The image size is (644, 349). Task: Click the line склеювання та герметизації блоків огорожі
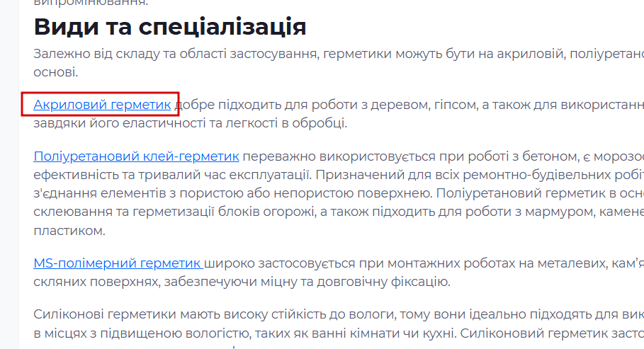tap(339, 212)
